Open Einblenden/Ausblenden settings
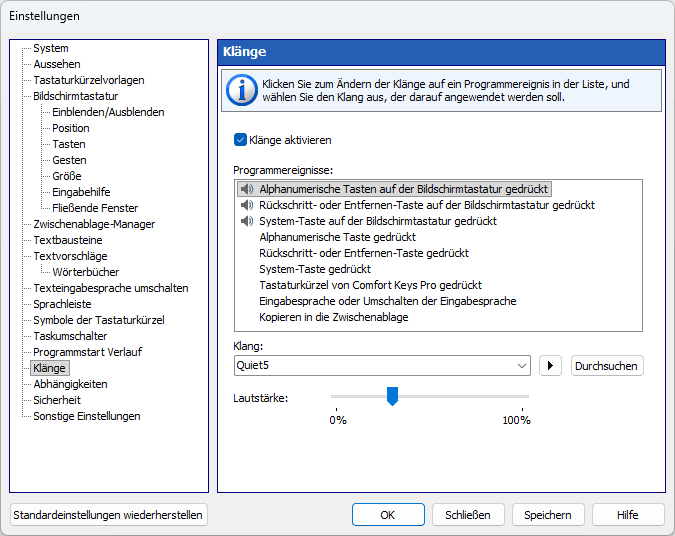Image resolution: width=675 pixels, height=536 pixels. [x=108, y=112]
